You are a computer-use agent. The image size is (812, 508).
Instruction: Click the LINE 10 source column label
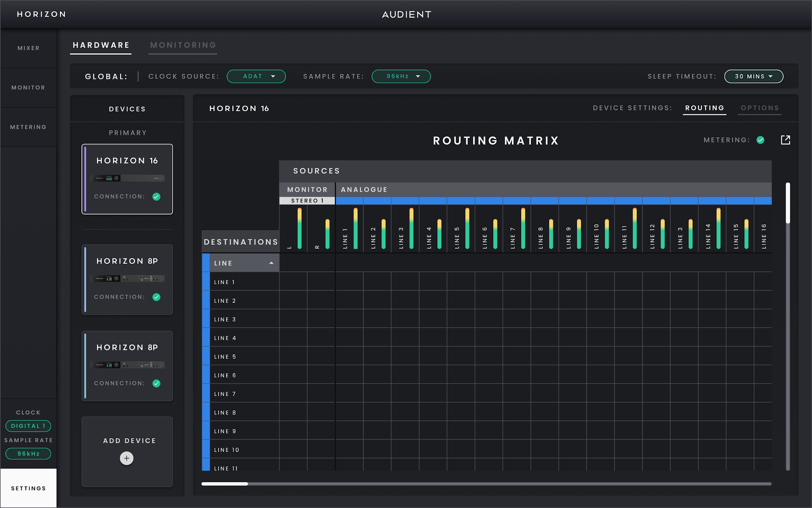click(596, 237)
